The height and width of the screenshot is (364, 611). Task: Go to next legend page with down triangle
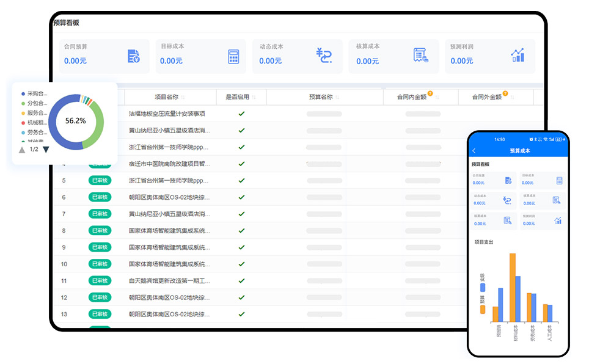[x=46, y=150]
